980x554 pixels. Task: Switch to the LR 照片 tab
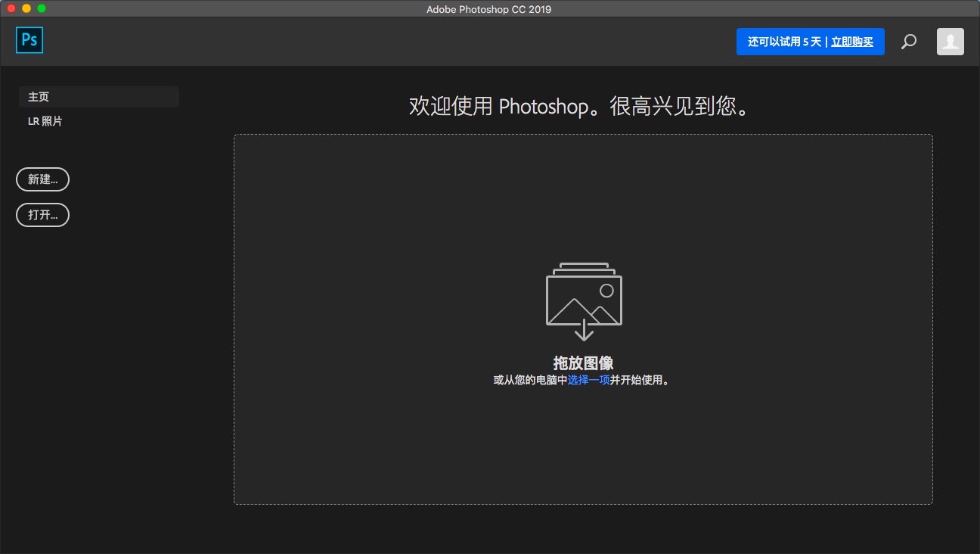click(45, 121)
